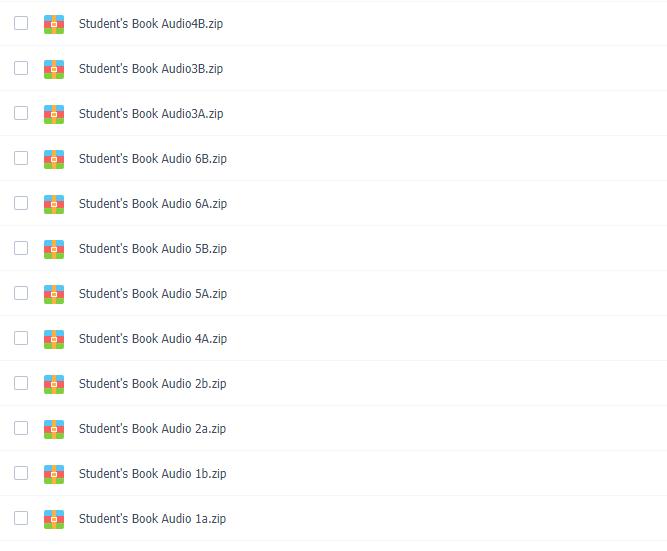Click the file name Student's Book Audio 5A.zip

pos(153,294)
